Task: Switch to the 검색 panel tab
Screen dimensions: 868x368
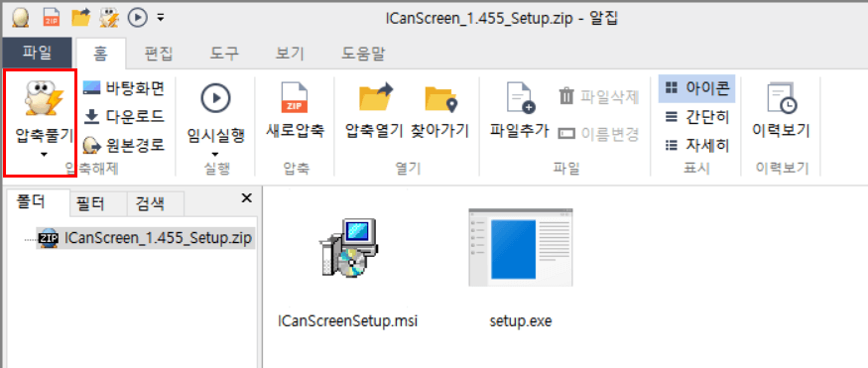Action: pos(155,204)
